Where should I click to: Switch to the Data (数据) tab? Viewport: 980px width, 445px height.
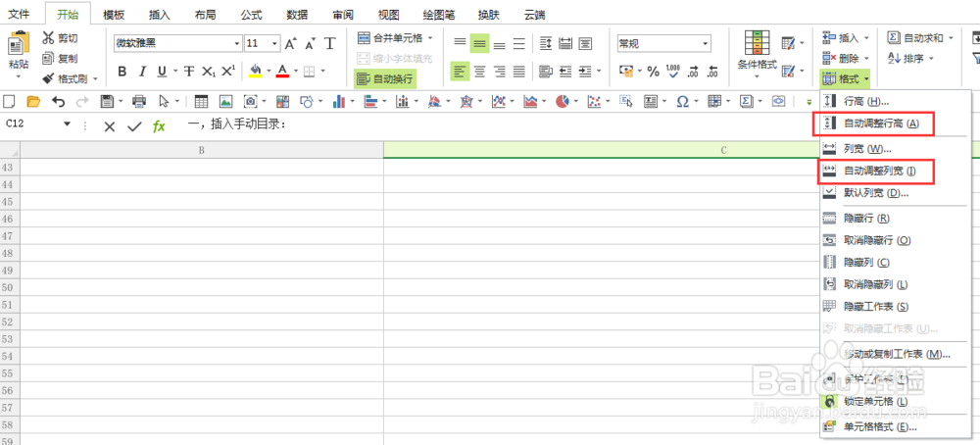pos(297,15)
